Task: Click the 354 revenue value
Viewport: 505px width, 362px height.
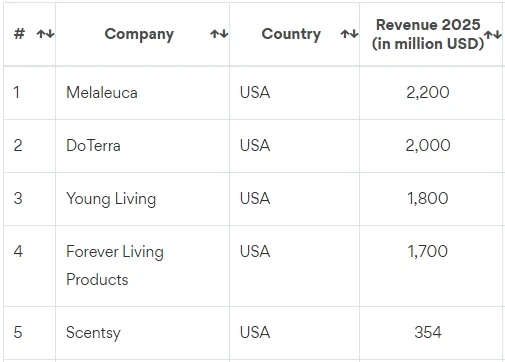Action: (428, 332)
